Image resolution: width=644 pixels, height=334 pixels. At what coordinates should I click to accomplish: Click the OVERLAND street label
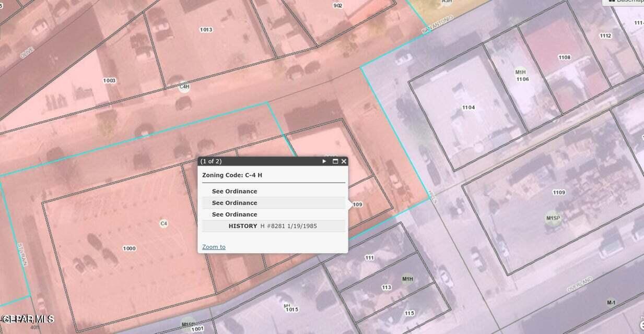[579, 284]
